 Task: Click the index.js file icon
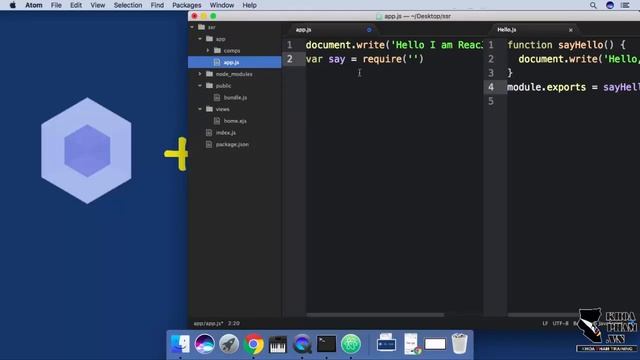[209, 133]
